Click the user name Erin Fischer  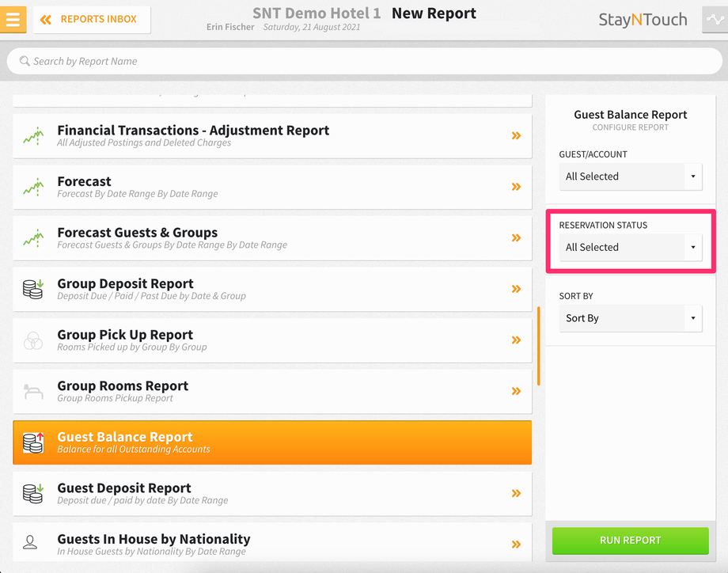pyautogui.click(x=230, y=27)
